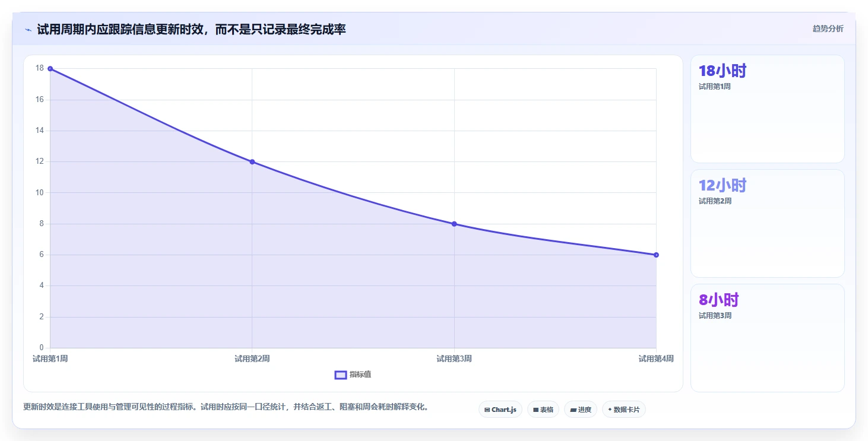Click the footer note starting 更新时效是连接工具
Image resolution: width=868 pixels, height=441 pixels.
pos(226,407)
